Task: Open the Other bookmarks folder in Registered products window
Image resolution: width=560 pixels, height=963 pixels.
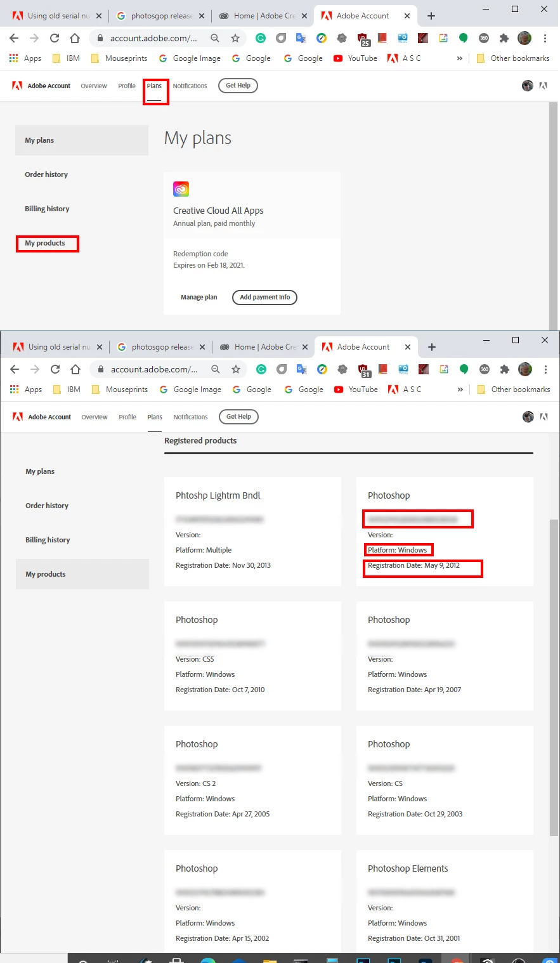Action: pyautogui.click(x=514, y=390)
